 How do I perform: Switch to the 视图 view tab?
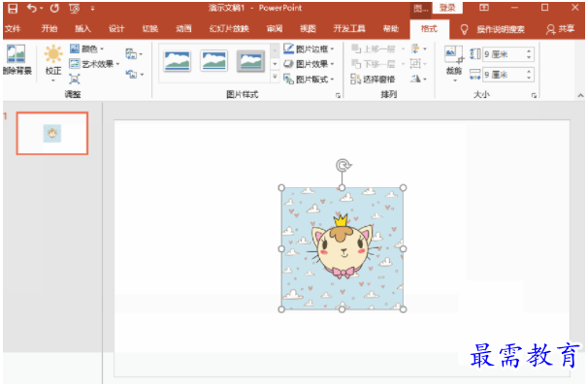pyautogui.click(x=308, y=29)
